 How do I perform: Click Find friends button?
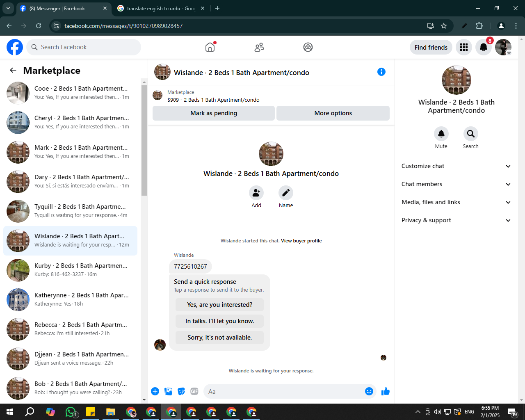(x=431, y=47)
